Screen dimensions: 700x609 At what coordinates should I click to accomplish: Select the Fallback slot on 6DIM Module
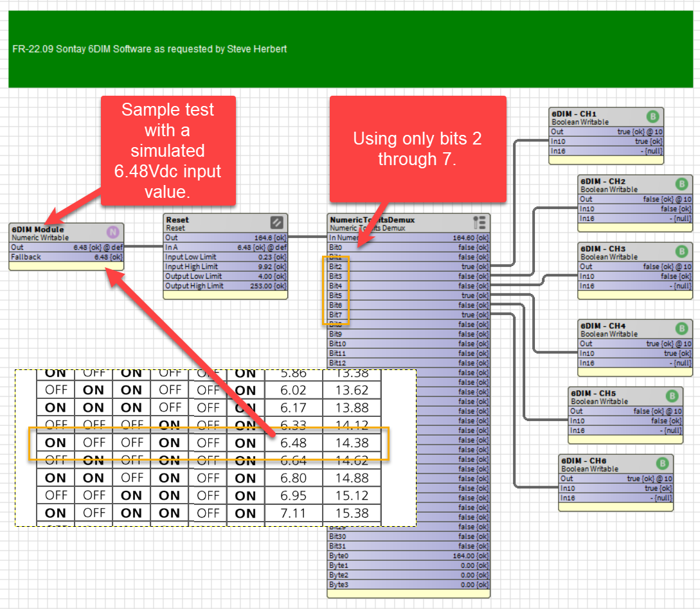coord(66,257)
